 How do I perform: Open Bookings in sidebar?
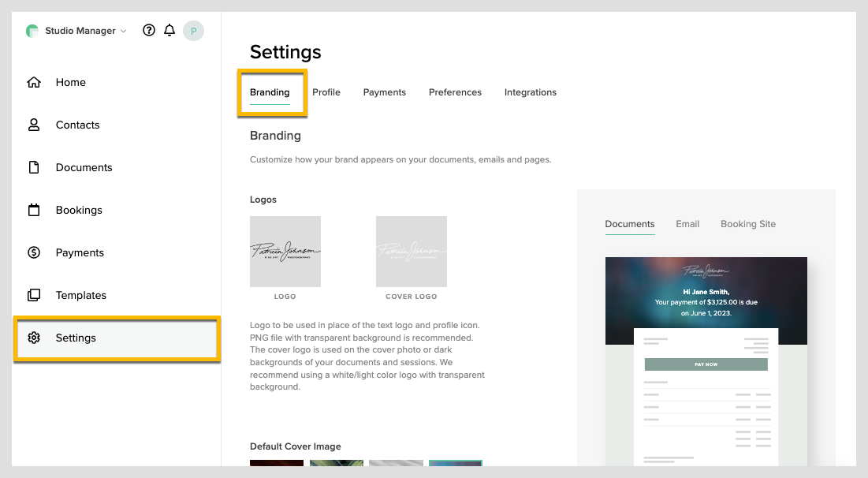click(79, 210)
